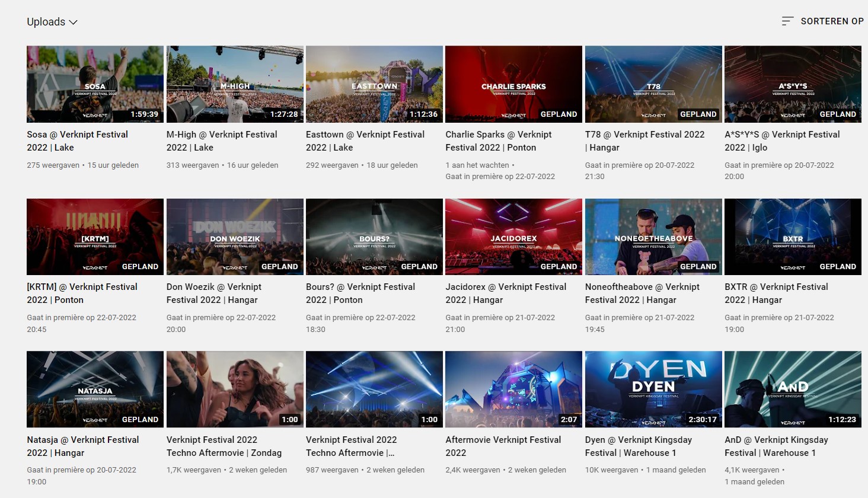868x498 pixels.
Task: Click title BXTR @ Verknipt Festival 2022 | Hangar
Action: (776, 293)
